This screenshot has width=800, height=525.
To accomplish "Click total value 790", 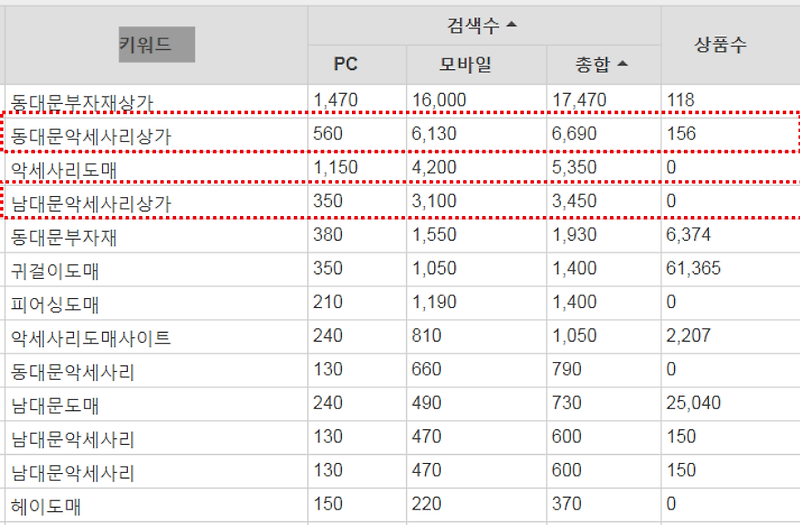I will point(566,369).
